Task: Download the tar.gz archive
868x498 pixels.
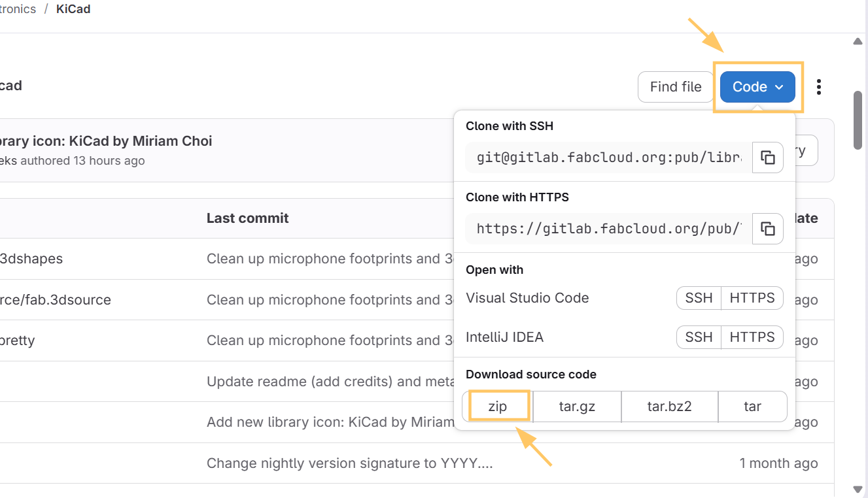Action: click(x=576, y=406)
